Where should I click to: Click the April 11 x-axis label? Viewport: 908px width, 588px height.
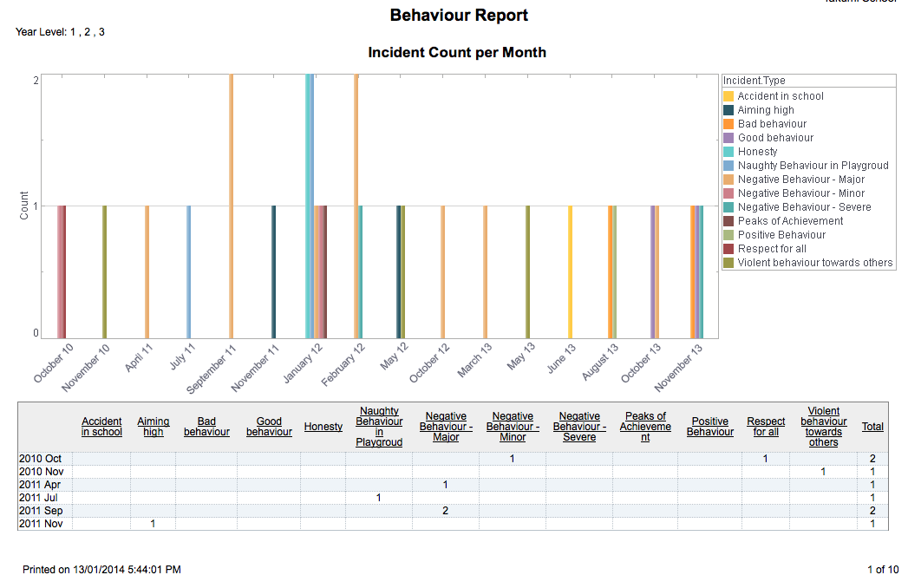pyautogui.click(x=139, y=357)
